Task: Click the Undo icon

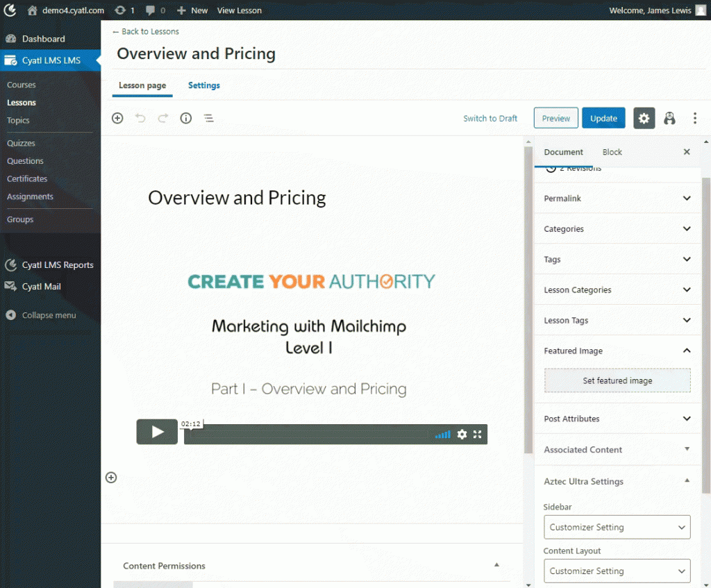Action: coord(140,118)
